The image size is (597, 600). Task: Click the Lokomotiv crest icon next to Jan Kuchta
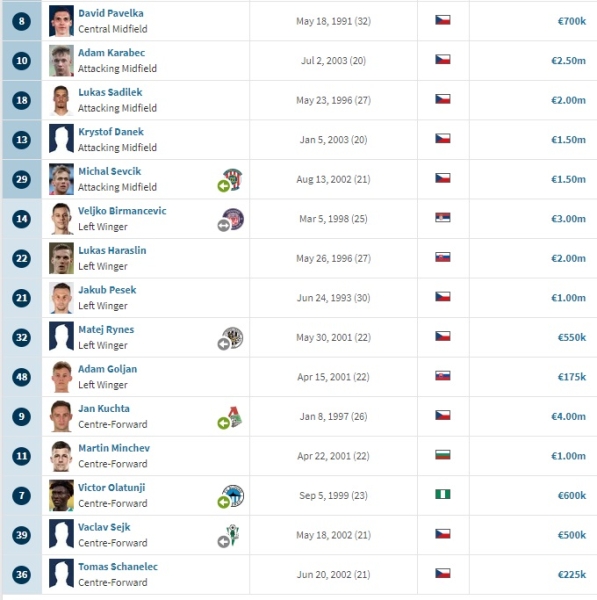point(235,416)
